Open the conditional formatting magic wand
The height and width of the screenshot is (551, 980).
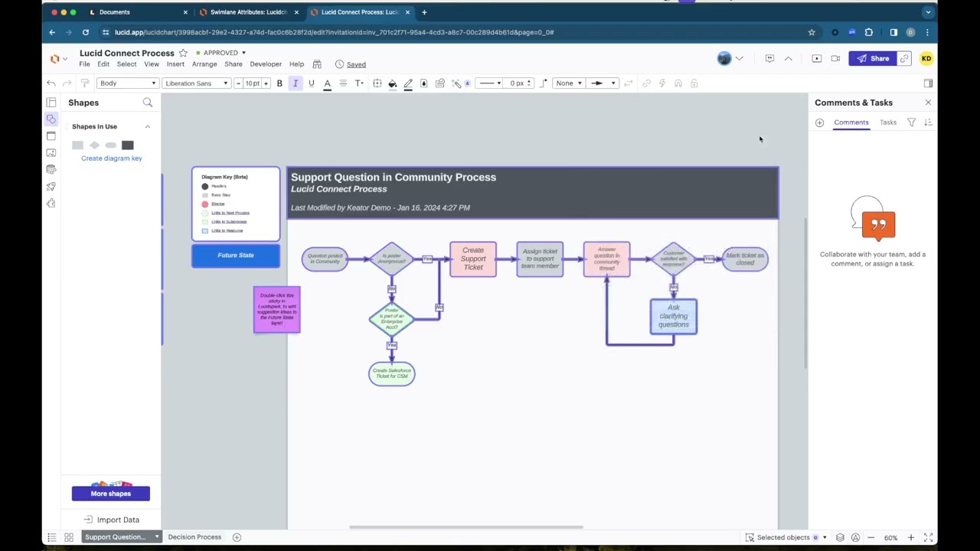coord(457,83)
